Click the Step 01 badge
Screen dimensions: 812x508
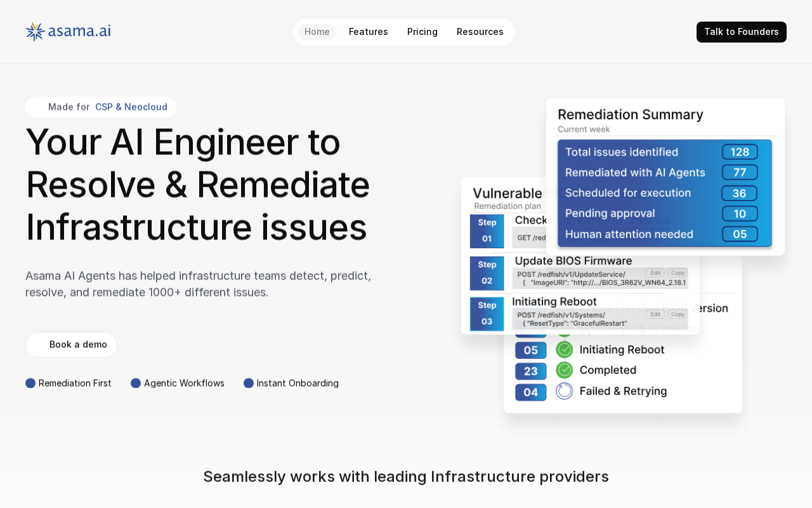(487, 231)
